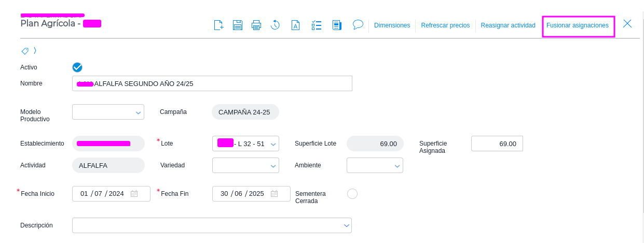The width and height of the screenshot is (644, 243).
Task: Click the newspaper report icon
Action: click(x=337, y=25)
